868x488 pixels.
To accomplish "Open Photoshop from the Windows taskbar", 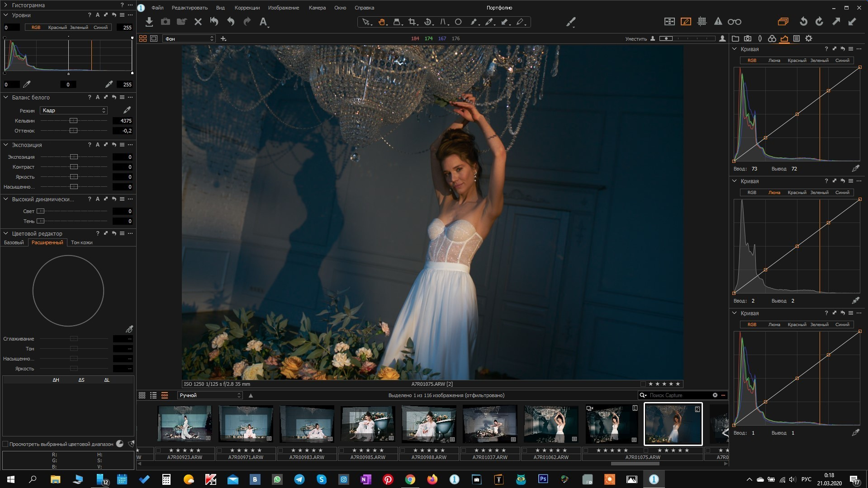I will click(543, 479).
